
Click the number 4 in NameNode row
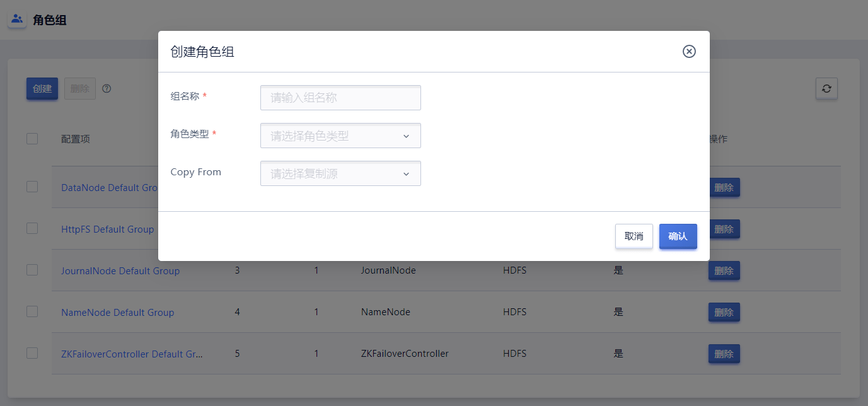[x=237, y=312]
